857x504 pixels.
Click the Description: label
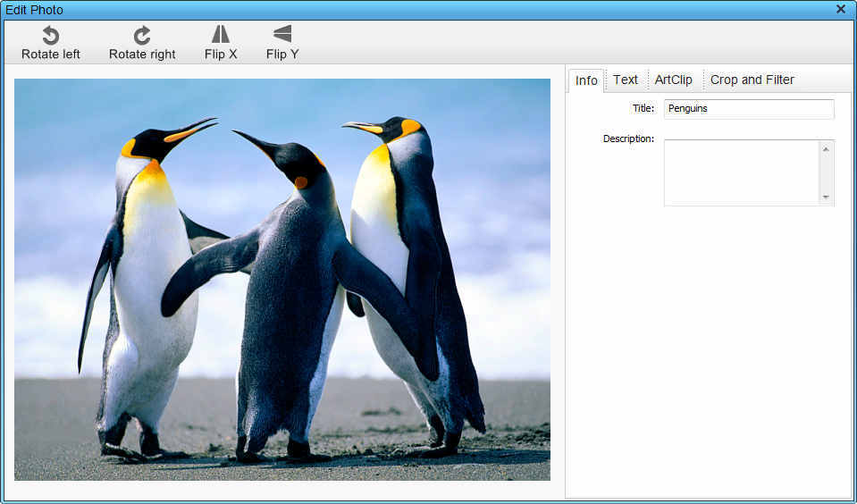click(x=628, y=139)
